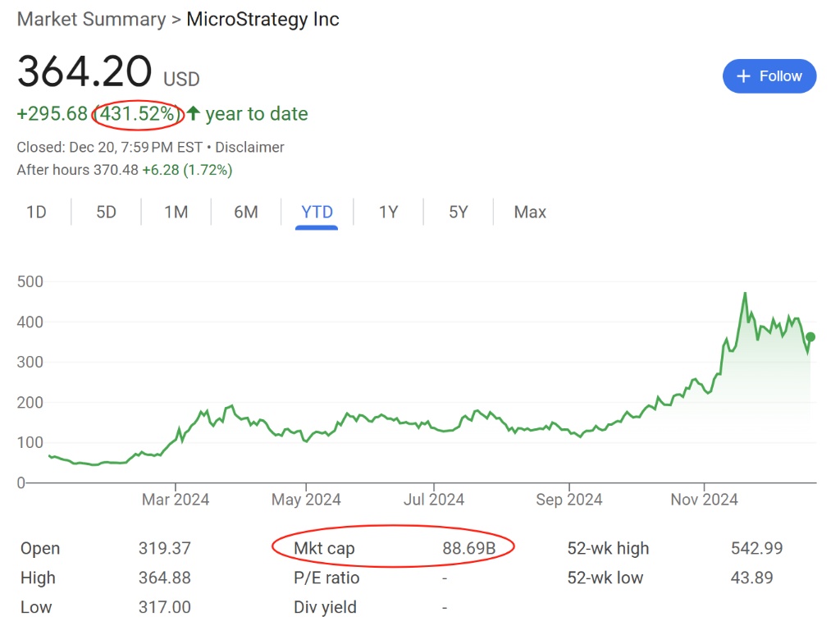840x635 pixels.
Task: Select the 1M time range
Action: pos(176,212)
